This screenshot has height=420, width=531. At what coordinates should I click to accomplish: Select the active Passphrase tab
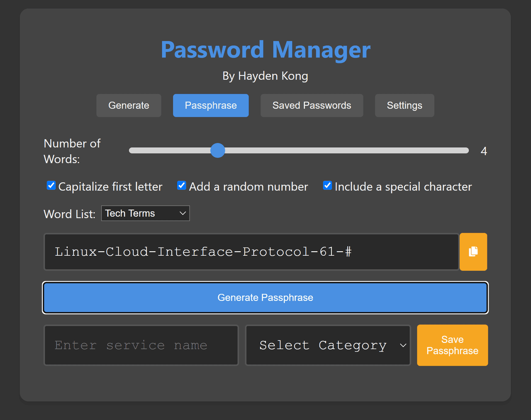[x=211, y=105]
